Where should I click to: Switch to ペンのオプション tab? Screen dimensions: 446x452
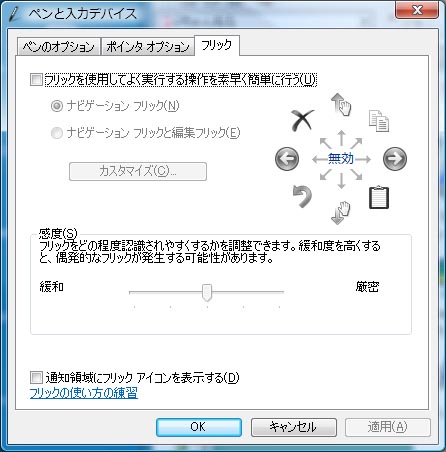pos(59,47)
